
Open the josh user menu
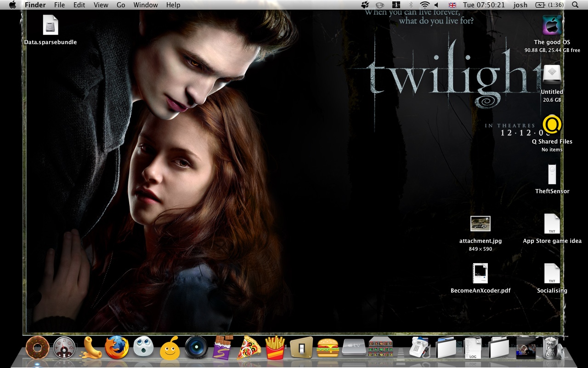(520, 5)
